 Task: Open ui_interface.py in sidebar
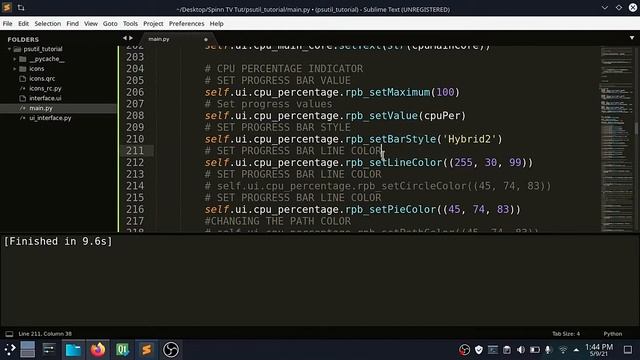(x=50, y=118)
